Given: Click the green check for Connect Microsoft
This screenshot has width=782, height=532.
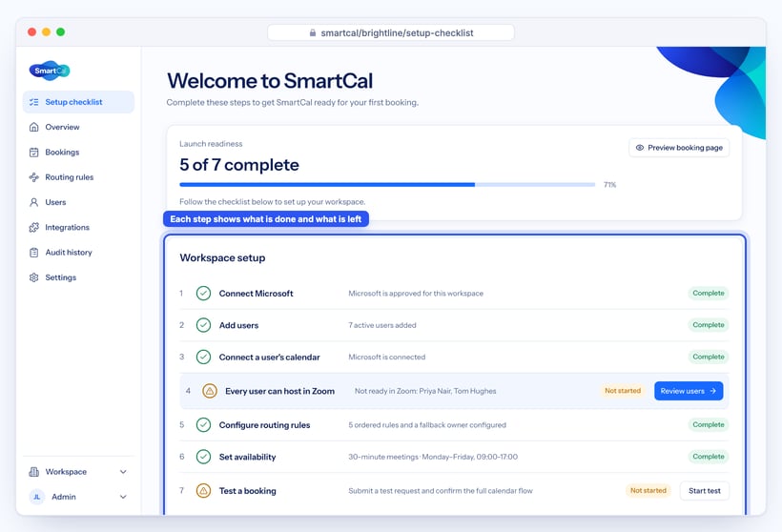Looking at the screenshot, I should 203,294.
